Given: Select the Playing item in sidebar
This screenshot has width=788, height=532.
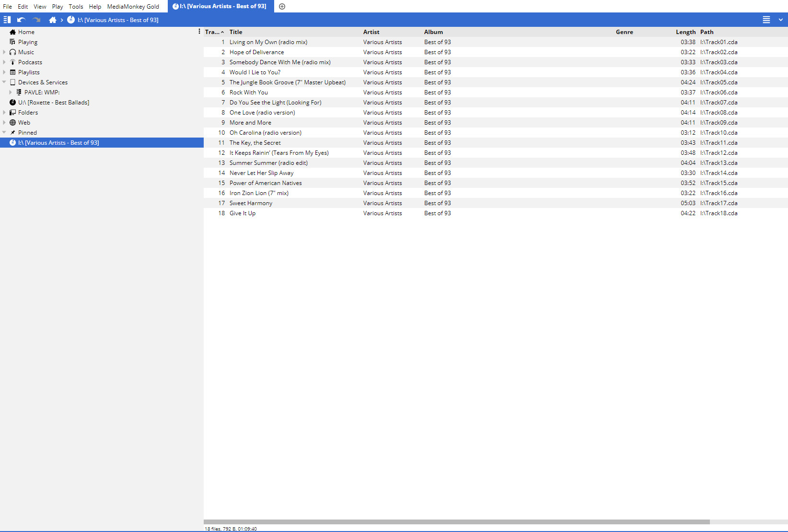Looking at the screenshot, I should pyautogui.click(x=27, y=42).
